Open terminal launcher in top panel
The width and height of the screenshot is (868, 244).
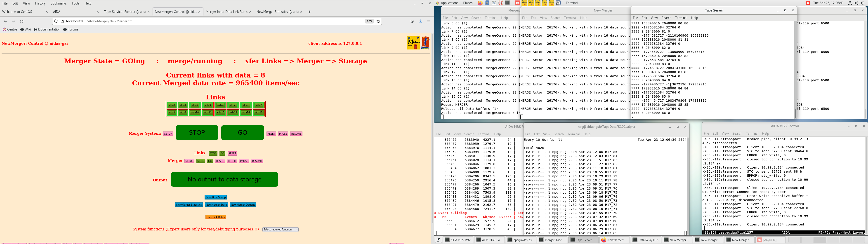pyautogui.click(x=507, y=3)
